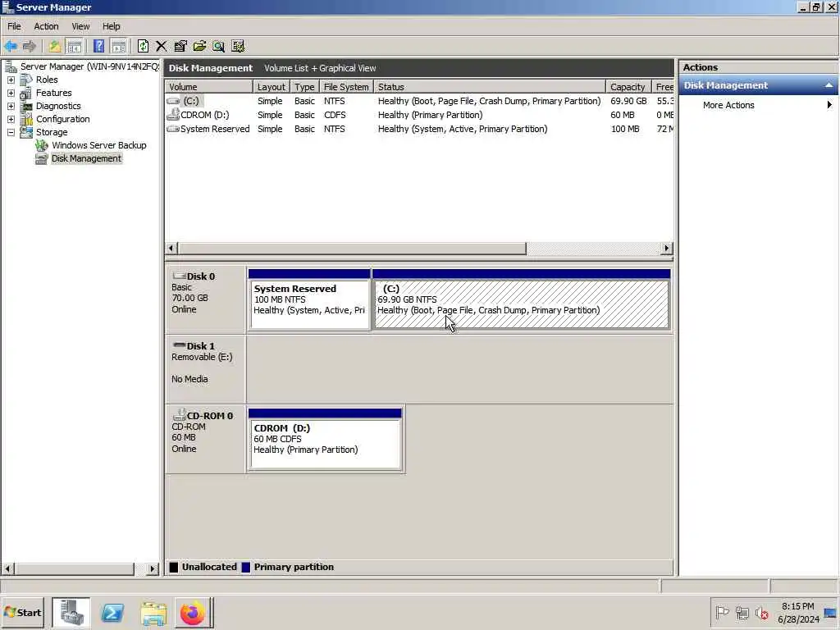Open the File menu
Screen dimensions: 840x630
coord(14,26)
